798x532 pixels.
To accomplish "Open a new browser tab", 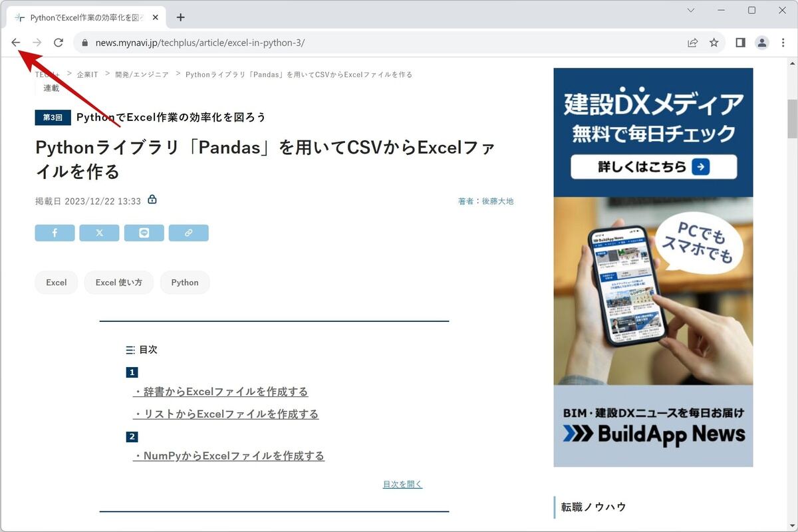I will click(x=181, y=17).
